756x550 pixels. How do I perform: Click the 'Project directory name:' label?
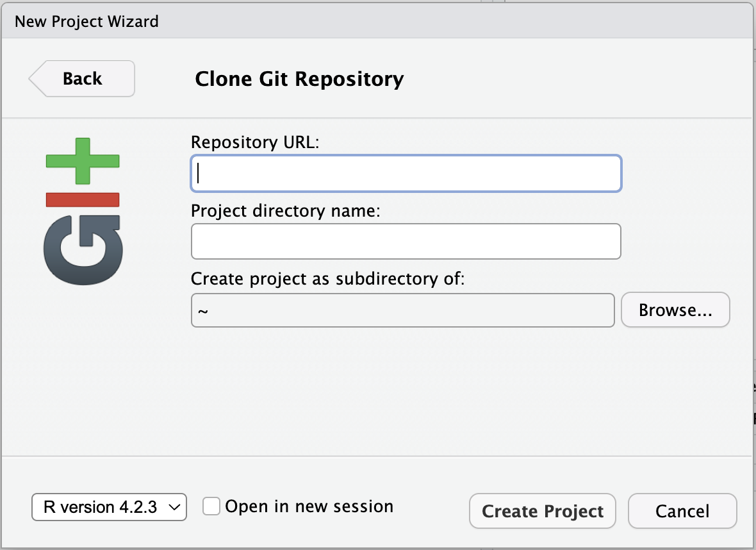pyautogui.click(x=286, y=210)
